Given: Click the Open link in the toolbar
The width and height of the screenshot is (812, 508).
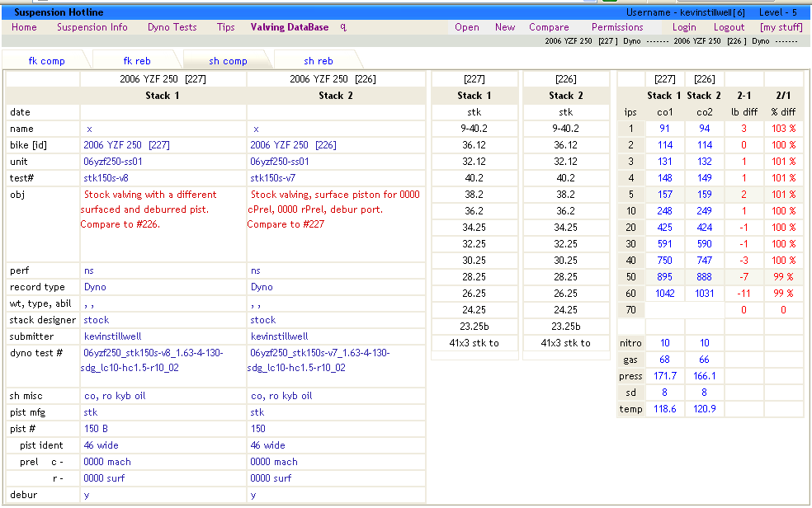Looking at the screenshot, I should 467,27.
